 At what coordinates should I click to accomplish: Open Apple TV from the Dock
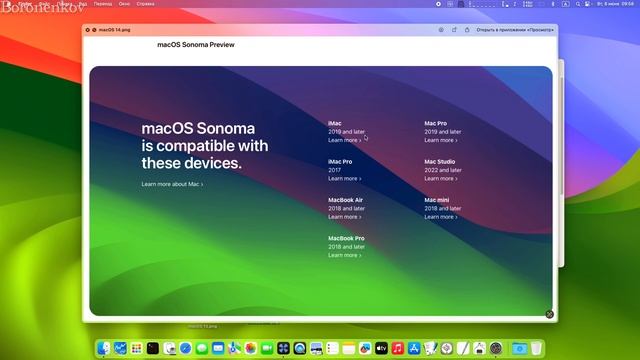click(x=381, y=348)
